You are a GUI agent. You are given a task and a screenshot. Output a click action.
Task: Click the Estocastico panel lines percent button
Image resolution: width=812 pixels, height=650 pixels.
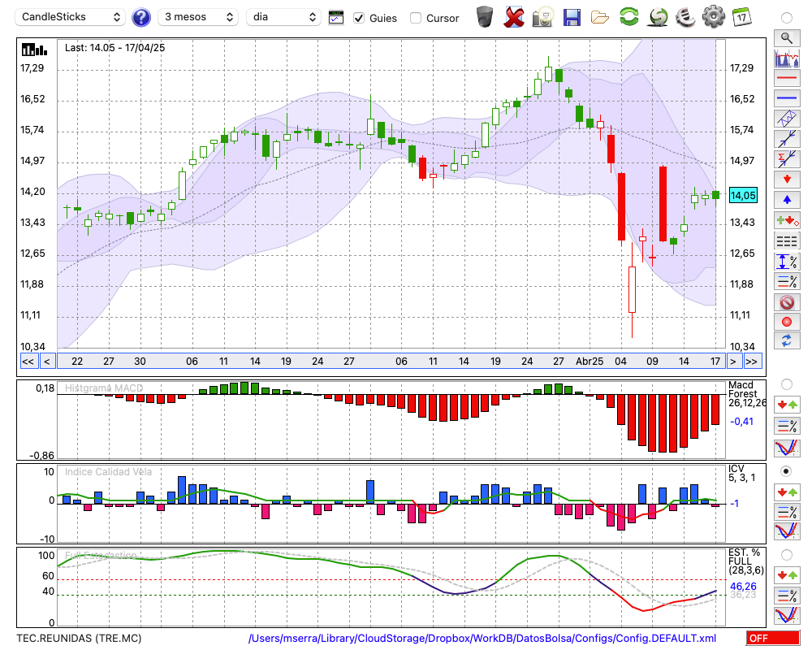[x=787, y=595]
